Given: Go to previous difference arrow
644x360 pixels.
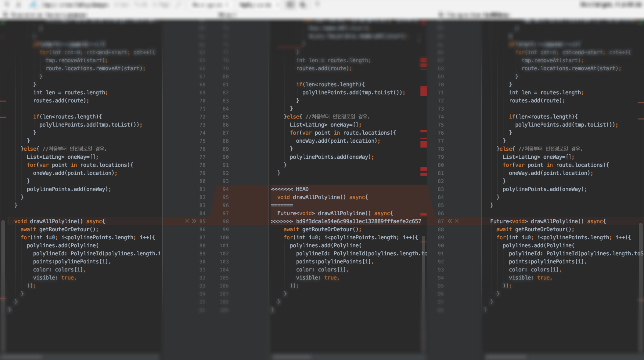Looking at the screenshot, I should [x=7, y=5].
